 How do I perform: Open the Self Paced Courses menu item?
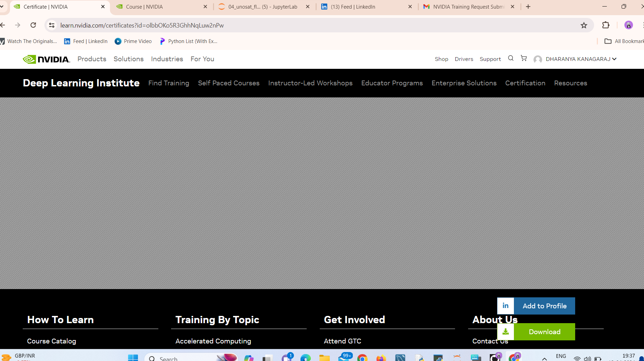[x=229, y=83]
